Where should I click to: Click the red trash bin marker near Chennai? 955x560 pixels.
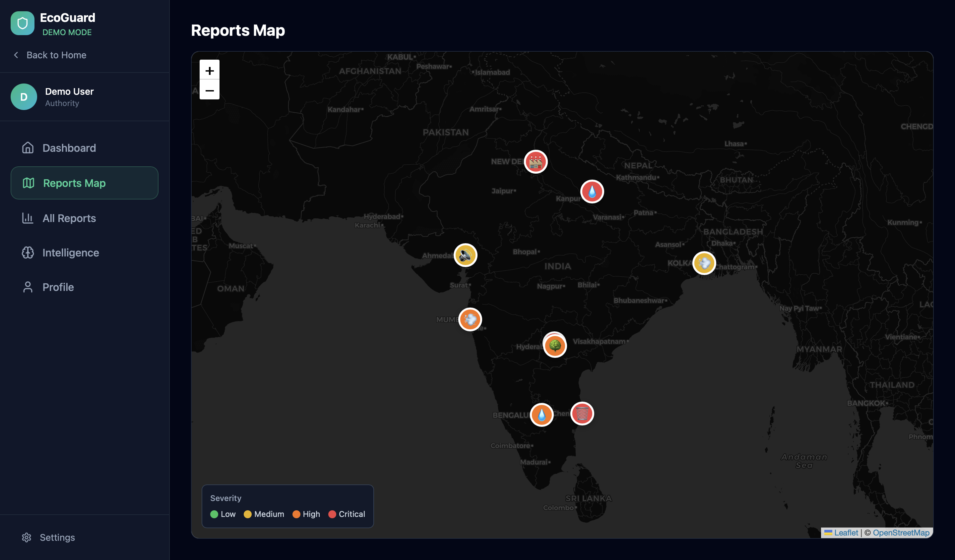click(582, 414)
